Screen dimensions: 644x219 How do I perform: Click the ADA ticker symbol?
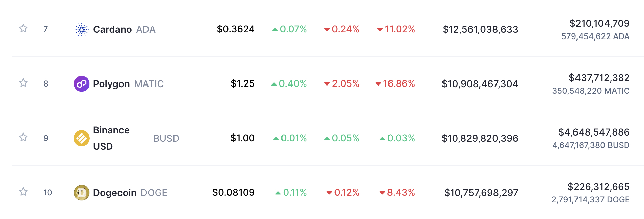pyautogui.click(x=146, y=29)
